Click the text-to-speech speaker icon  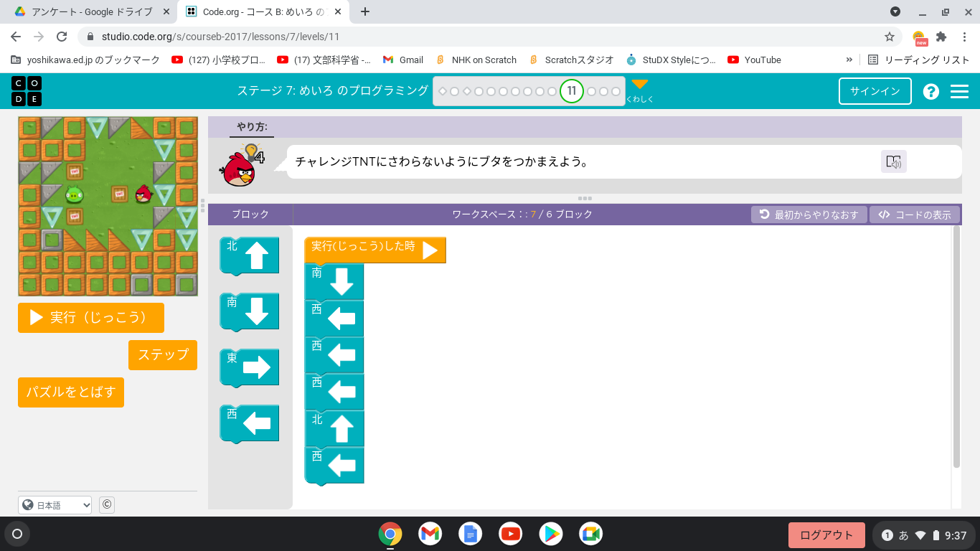[x=894, y=161]
